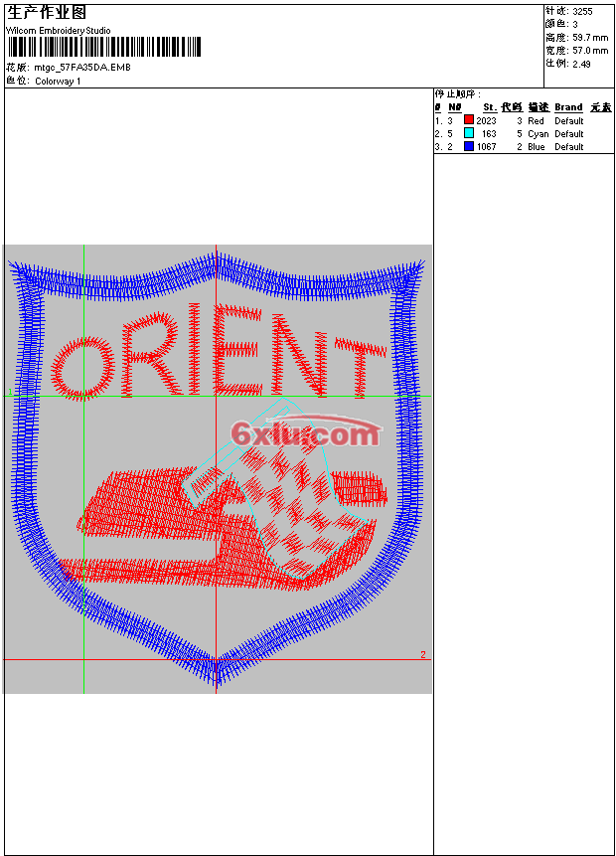Viewport: 616px width, 856px height.
Task: Click the cyan thread color swatch
Action: click(469, 133)
